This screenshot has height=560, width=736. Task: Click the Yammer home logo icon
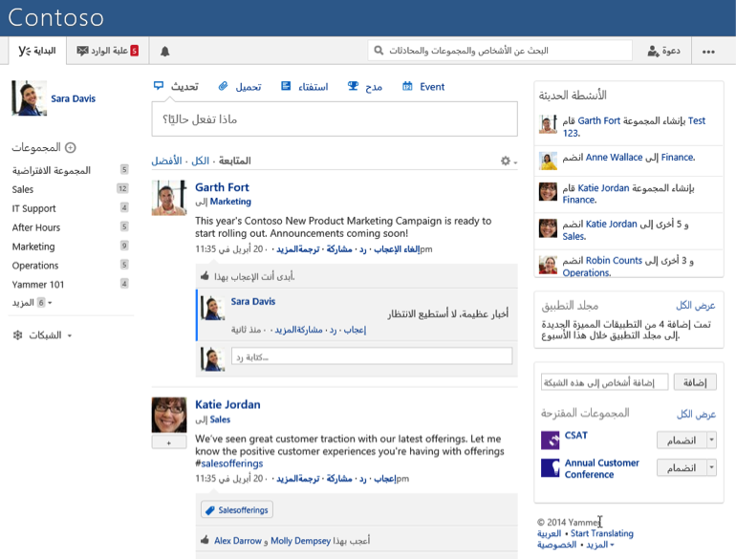[25, 51]
